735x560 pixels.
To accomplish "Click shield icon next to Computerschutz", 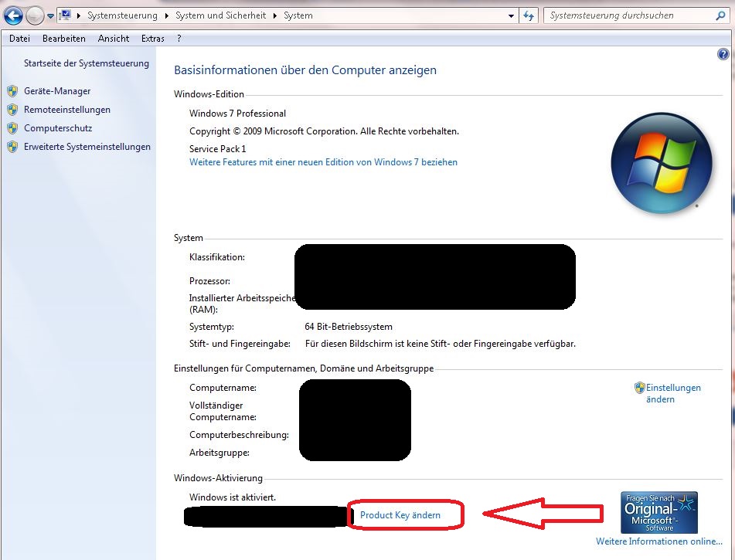I will click(x=12, y=128).
